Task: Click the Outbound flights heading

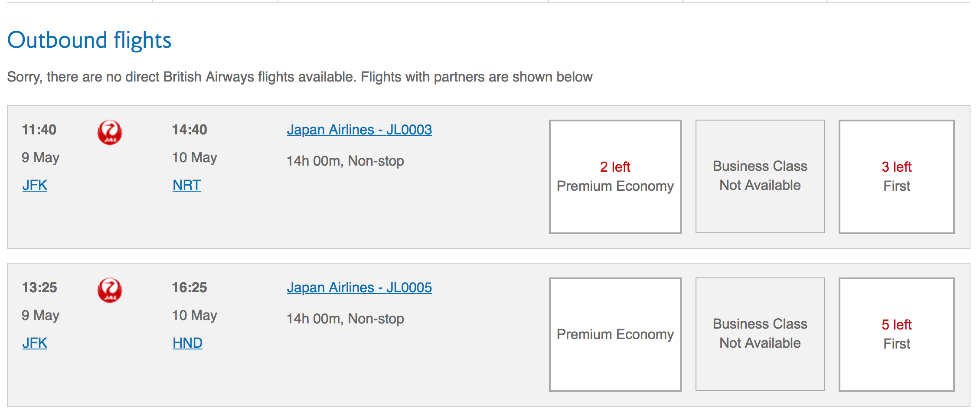Action: (89, 40)
